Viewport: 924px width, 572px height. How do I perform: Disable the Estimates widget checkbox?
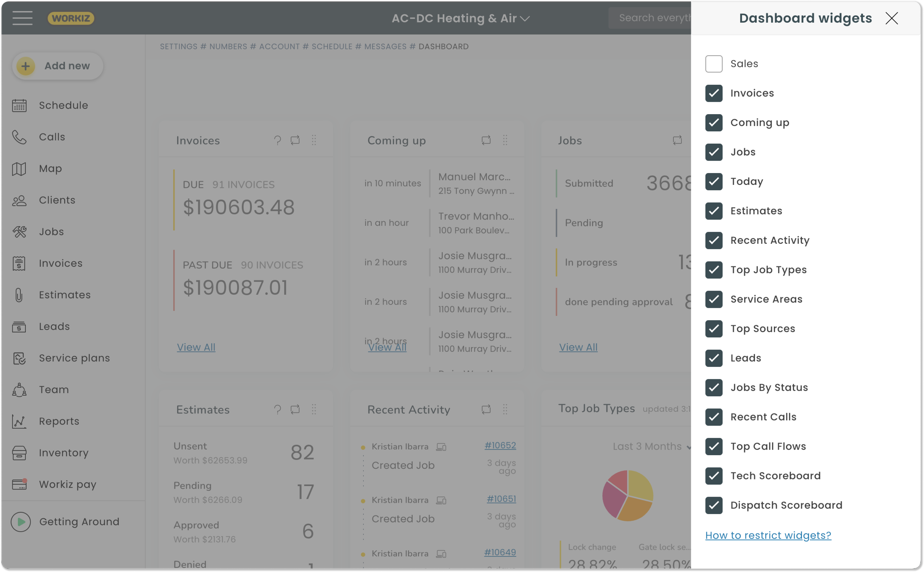click(714, 211)
